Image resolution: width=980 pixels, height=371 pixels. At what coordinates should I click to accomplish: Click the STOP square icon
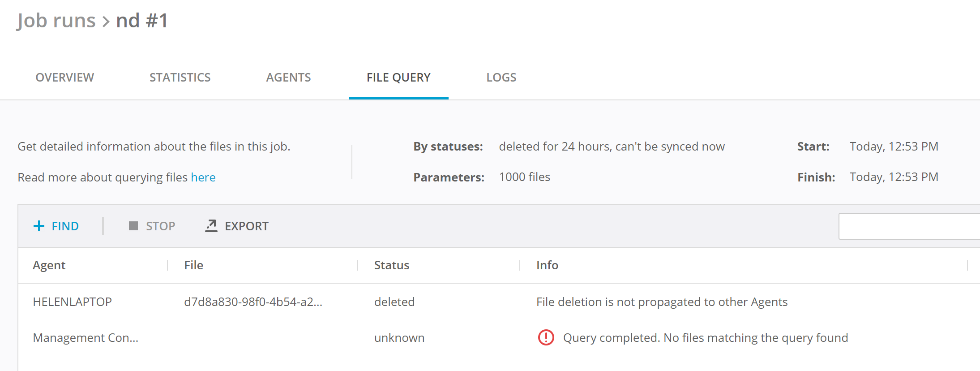133,226
